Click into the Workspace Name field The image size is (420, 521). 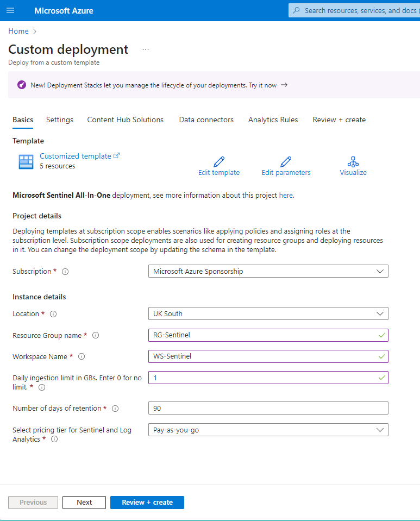pos(268,356)
